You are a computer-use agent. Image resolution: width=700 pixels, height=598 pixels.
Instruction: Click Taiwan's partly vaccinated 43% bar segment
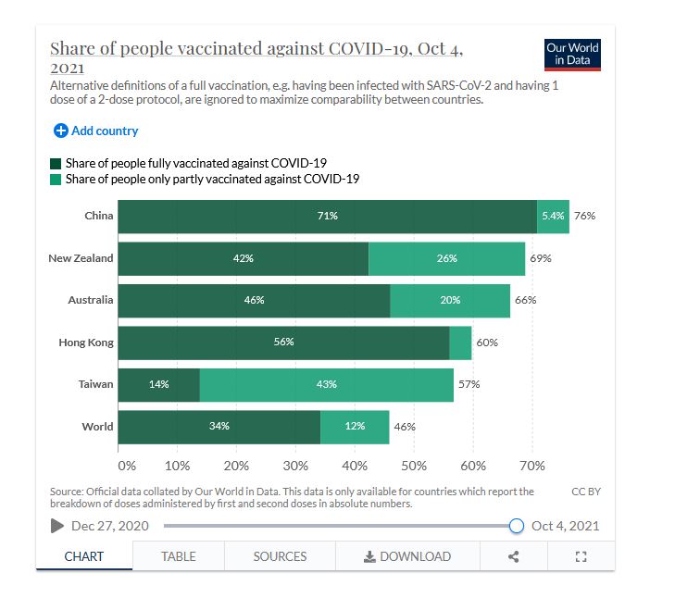tap(326, 384)
